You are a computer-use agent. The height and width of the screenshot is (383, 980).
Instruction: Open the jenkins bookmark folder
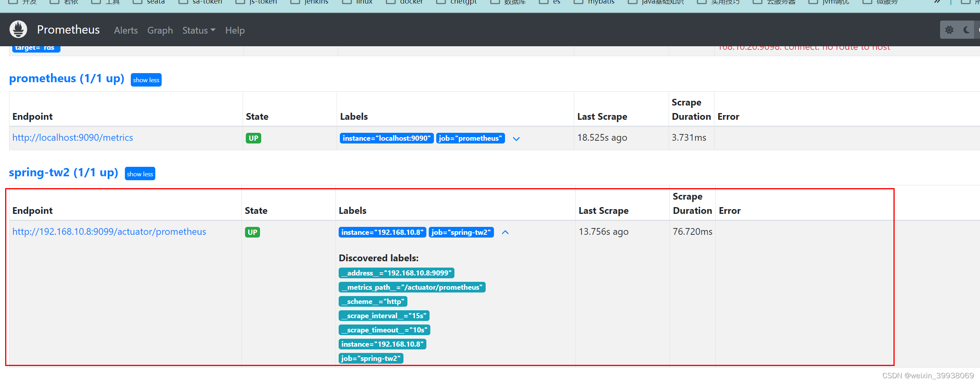click(309, 2)
